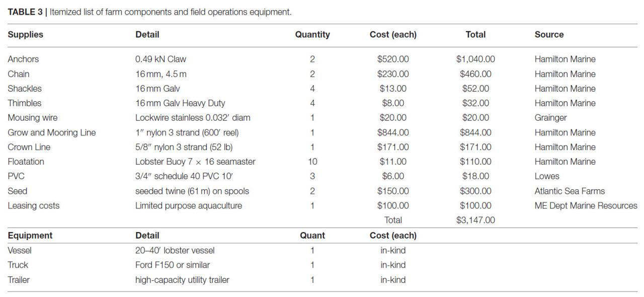The image size is (644, 297).
Task: Select the Grow and Mooring Line row
Action: pos(322,132)
